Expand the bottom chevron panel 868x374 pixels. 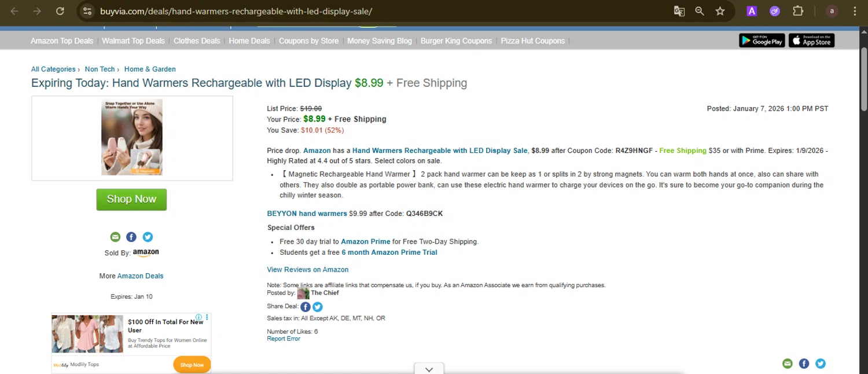click(429, 369)
